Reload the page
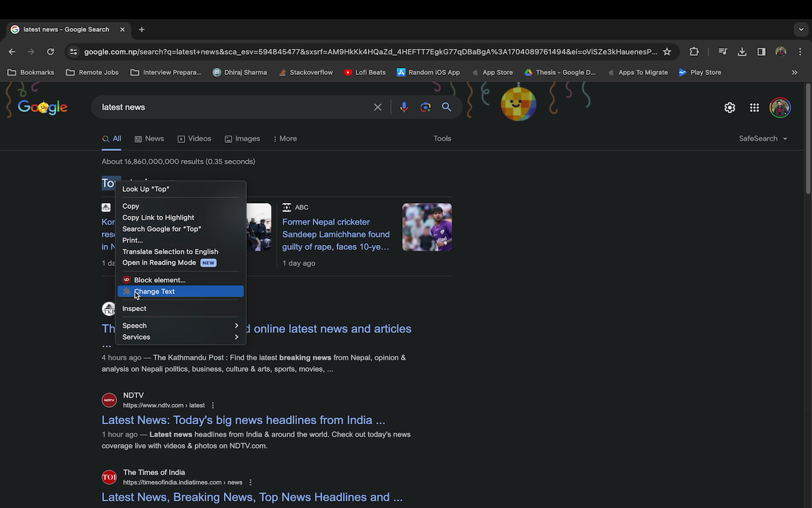 tap(51, 51)
